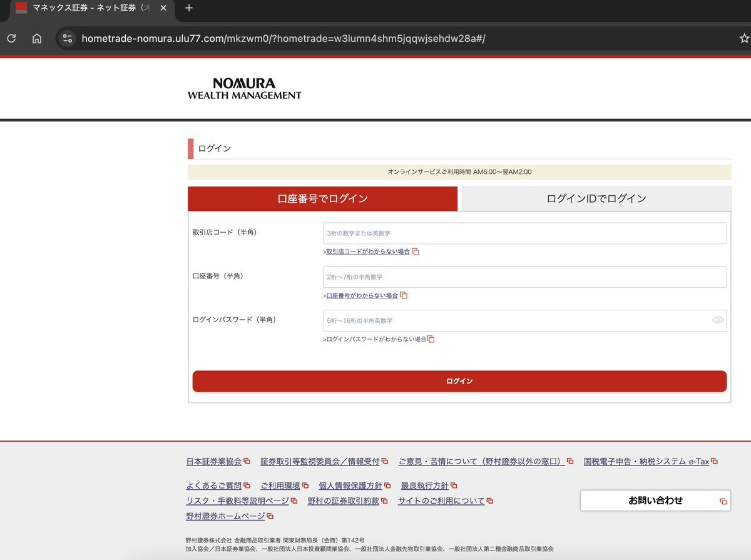Click the 口座番号（半角） label
The width and height of the screenshot is (751, 560).
tap(218, 276)
